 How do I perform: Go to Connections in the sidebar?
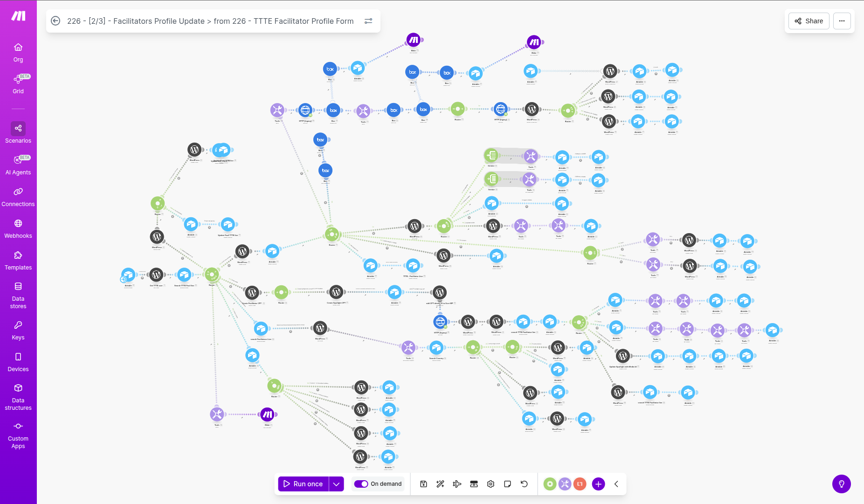18,196
